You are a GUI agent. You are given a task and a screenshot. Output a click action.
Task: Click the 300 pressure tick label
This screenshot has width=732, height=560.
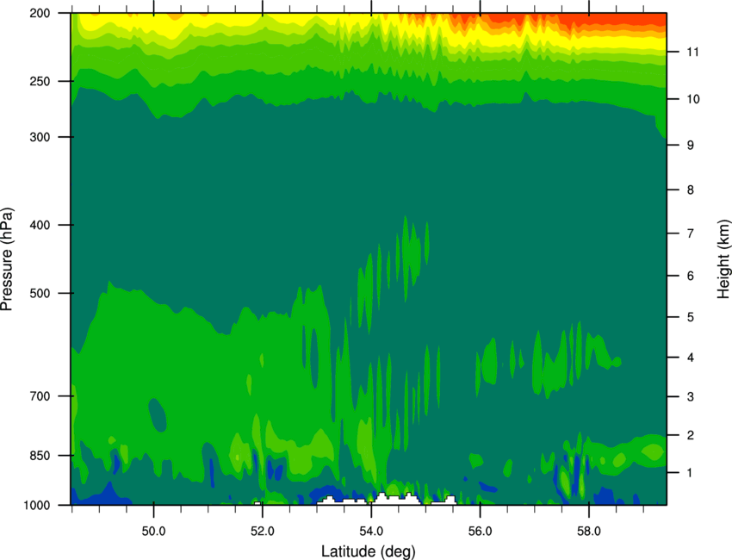(40, 137)
